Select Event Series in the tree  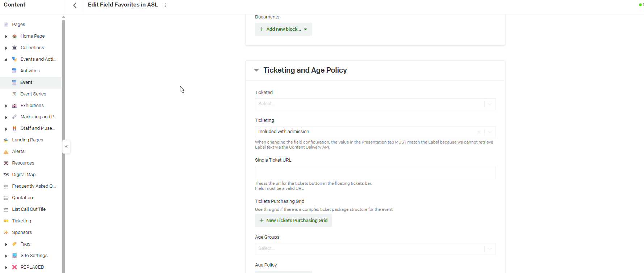click(33, 94)
